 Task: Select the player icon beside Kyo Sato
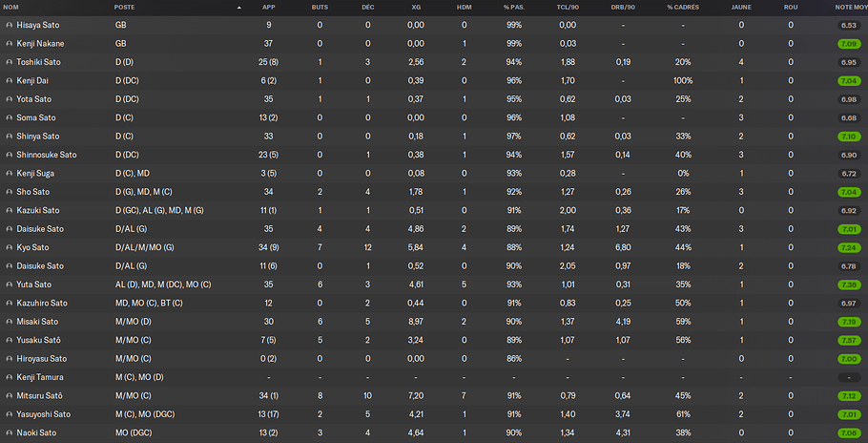tap(9, 247)
